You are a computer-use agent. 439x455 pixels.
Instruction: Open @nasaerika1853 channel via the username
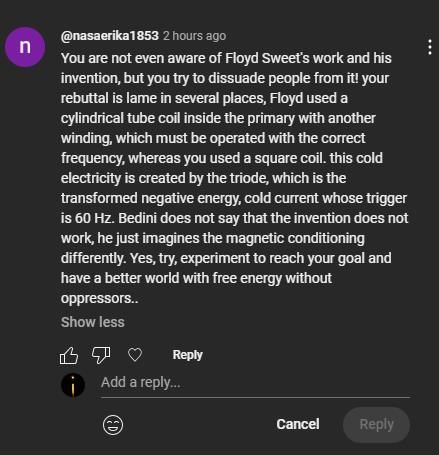[110, 36]
